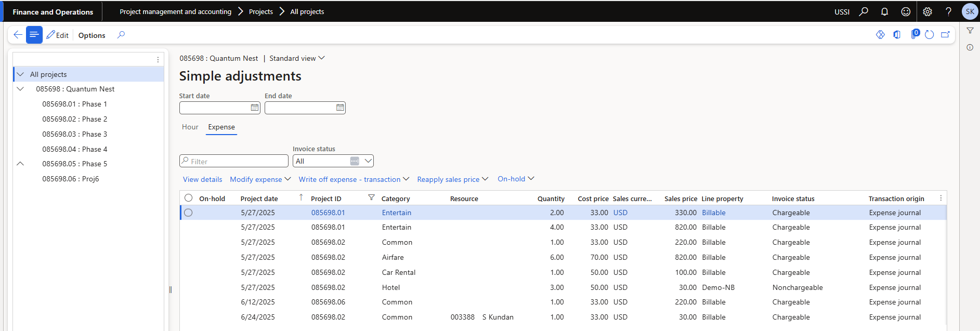Viewport: 980px width, 331px height.
Task: Collapse the 085698 : Quantum Nest node
Action: point(20,89)
